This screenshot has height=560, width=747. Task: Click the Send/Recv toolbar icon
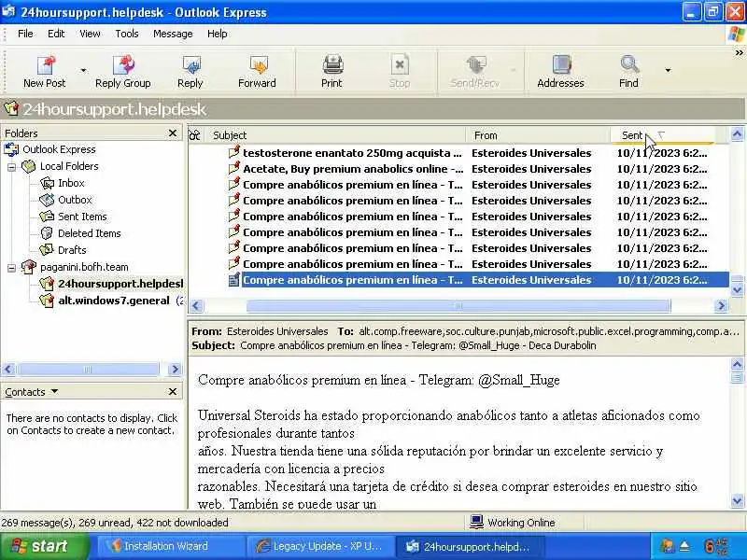[x=474, y=65]
